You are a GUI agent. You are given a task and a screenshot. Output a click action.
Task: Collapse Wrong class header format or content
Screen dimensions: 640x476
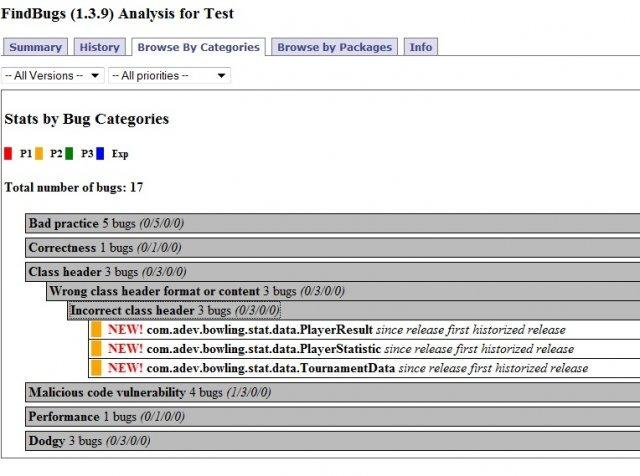pos(343,291)
